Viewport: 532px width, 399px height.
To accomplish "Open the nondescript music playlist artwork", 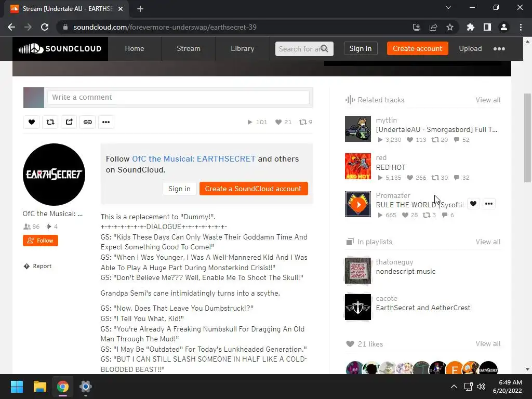I will (x=358, y=270).
